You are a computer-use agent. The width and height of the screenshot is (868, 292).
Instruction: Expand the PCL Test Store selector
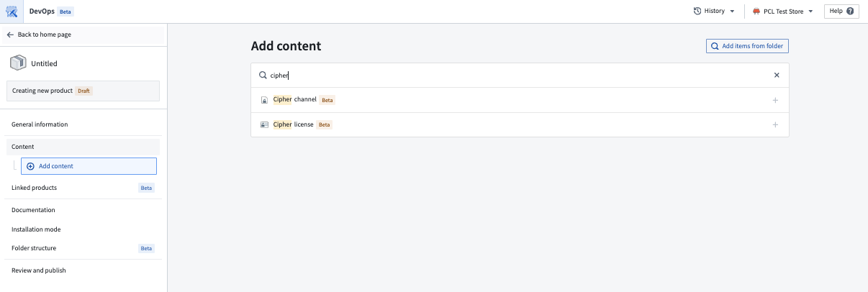point(782,12)
